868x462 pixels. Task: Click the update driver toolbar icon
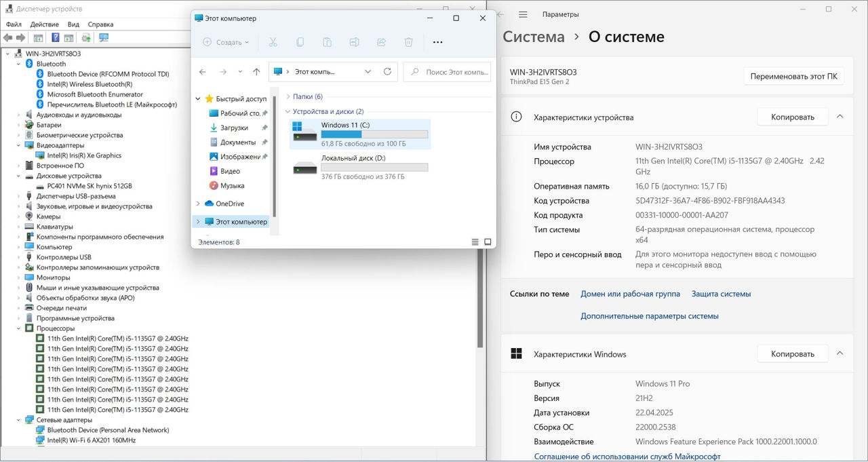point(86,38)
